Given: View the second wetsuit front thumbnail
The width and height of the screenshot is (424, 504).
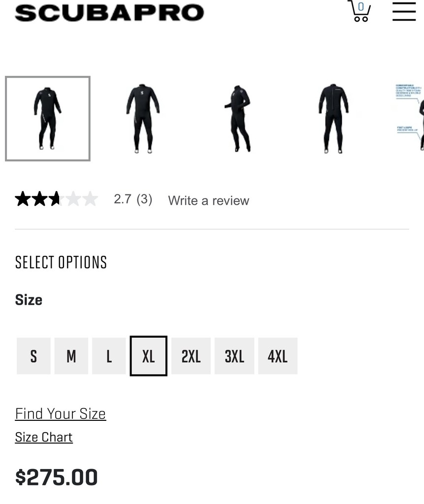Looking at the screenshot, I should 143,119.
